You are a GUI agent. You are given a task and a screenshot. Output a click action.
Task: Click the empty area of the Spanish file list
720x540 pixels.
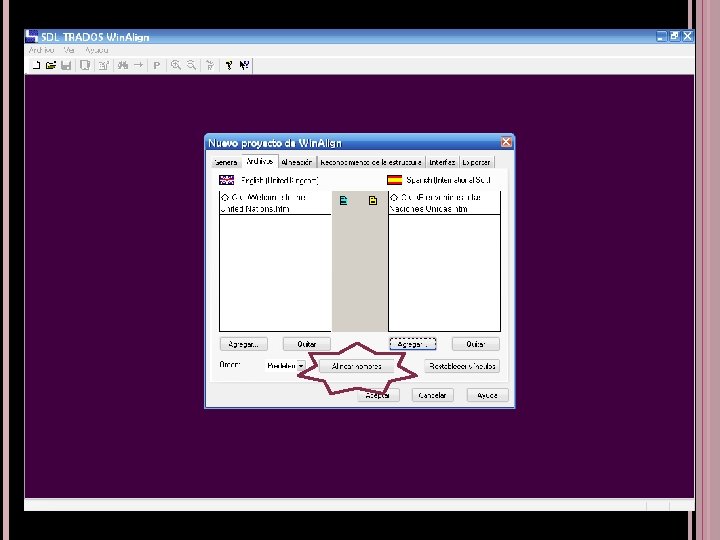pos(444,272)
